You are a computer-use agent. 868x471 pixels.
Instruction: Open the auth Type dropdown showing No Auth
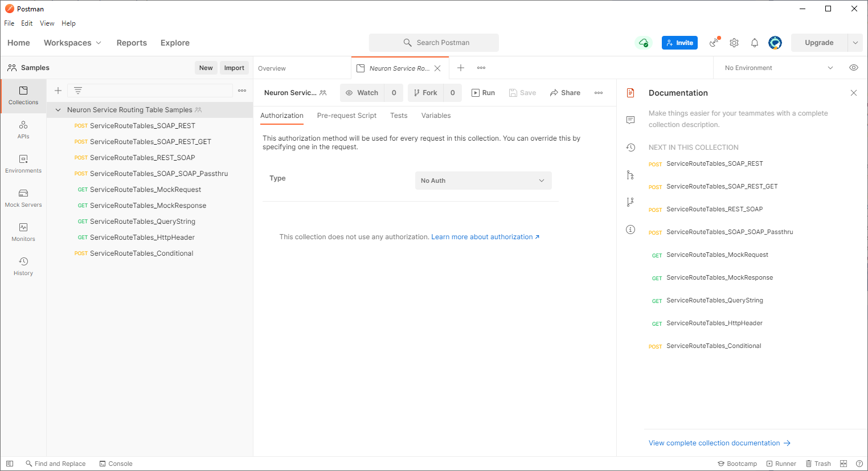[x=484, y=181]
